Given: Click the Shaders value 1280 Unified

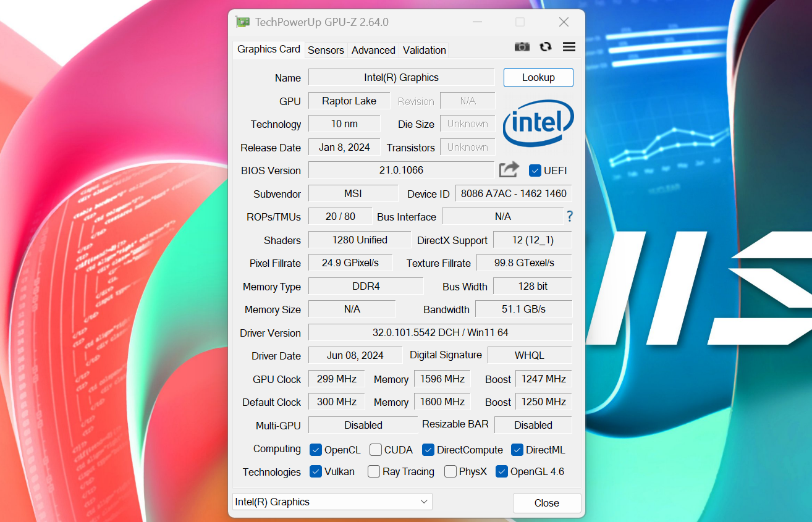Looking at the screenshot, I should pyautogui.click(x=360, y=240).
